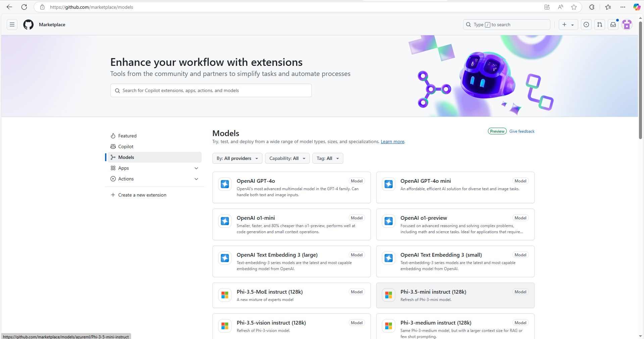Click the scrollbar down arrow
Image resolution: width=644 pixels, height=339 pixels.
pos(640,336)
